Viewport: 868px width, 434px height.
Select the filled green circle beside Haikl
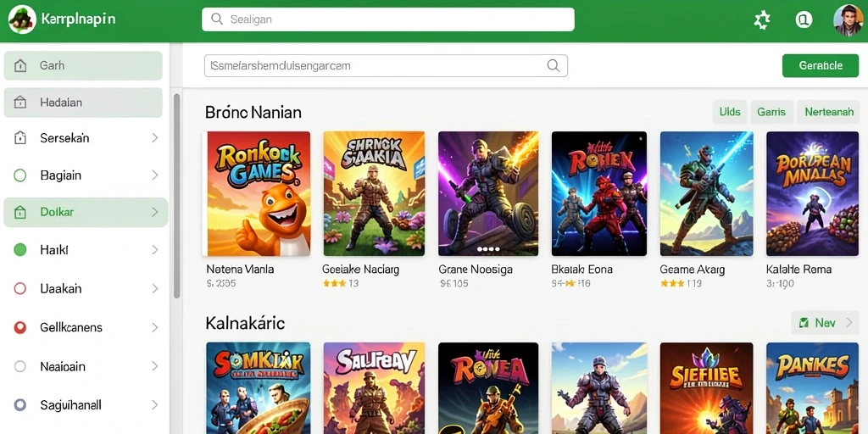point(20,250)
